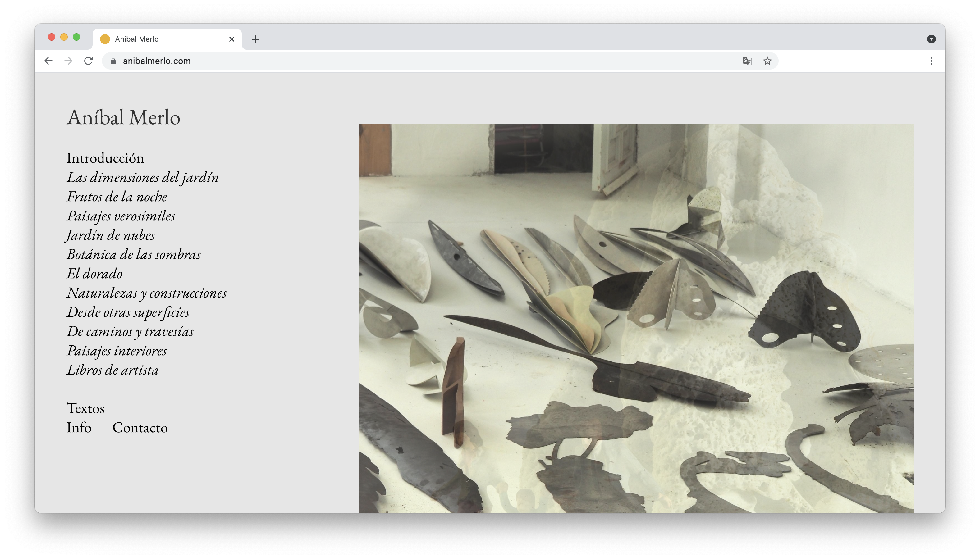This screenshot has width=980, height=559.
Task: Open the Google Translate icon
Action: click(747, 61)
